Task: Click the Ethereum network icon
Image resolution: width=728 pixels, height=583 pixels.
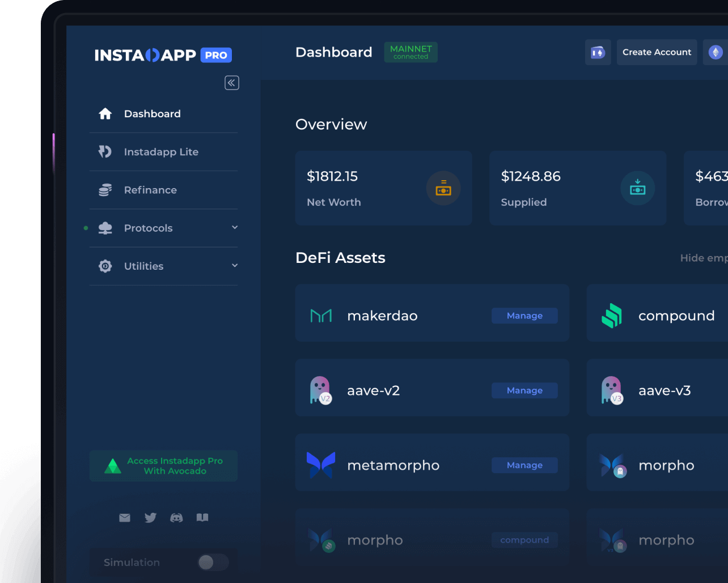Action: click(716, 52)
